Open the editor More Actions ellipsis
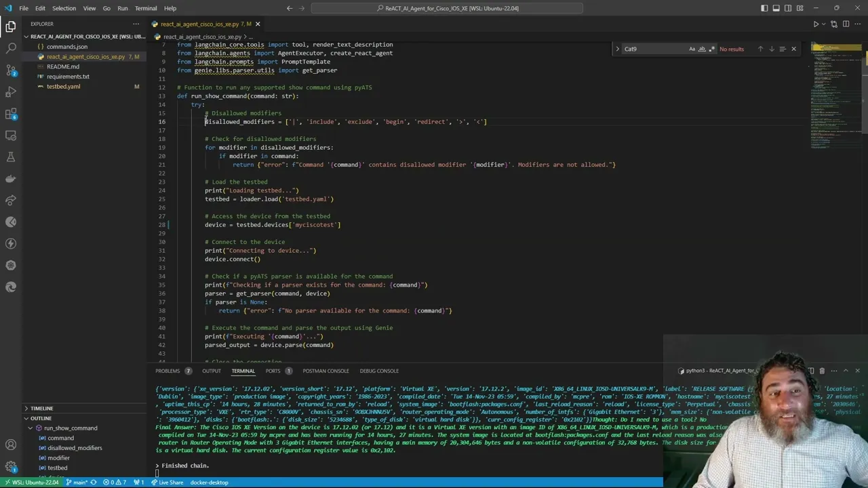868x488 pixels. [856, 24]
